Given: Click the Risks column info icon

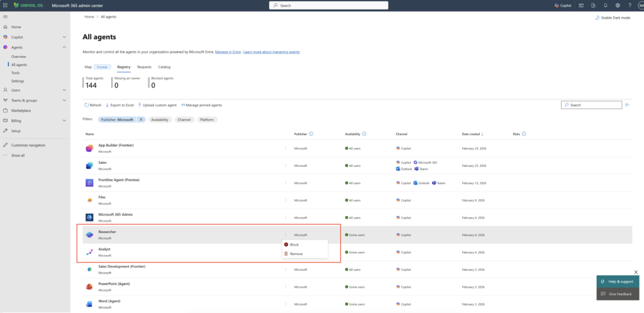Looking at the screenshot, I should point(524,134).
